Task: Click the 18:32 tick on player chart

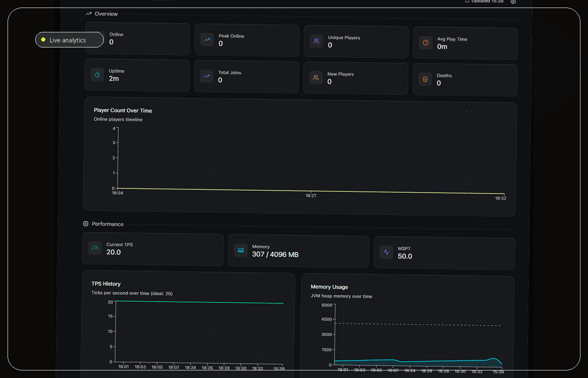Action: (x=501, y=198)
